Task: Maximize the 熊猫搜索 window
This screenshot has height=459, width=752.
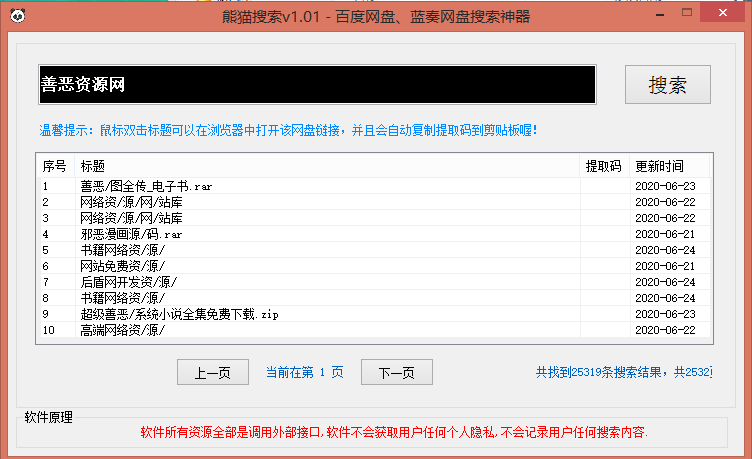Action: click(687, 13)
